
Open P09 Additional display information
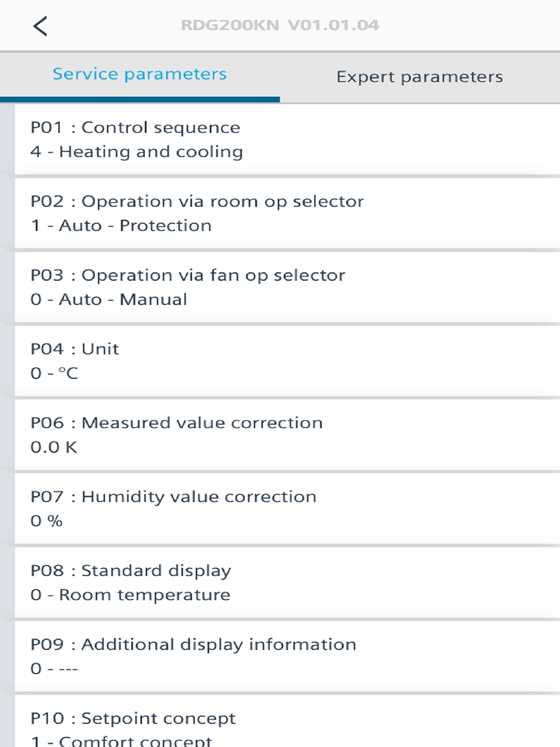click(287, 657)
